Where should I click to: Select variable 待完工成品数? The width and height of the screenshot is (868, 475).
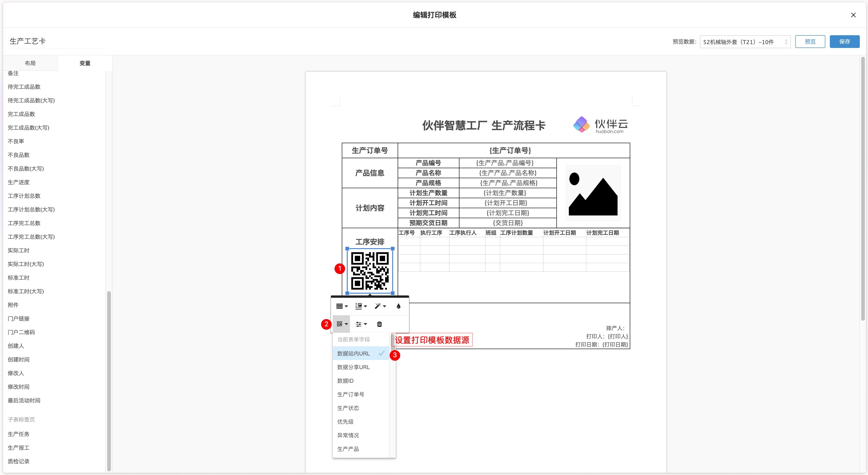(24, 87)
